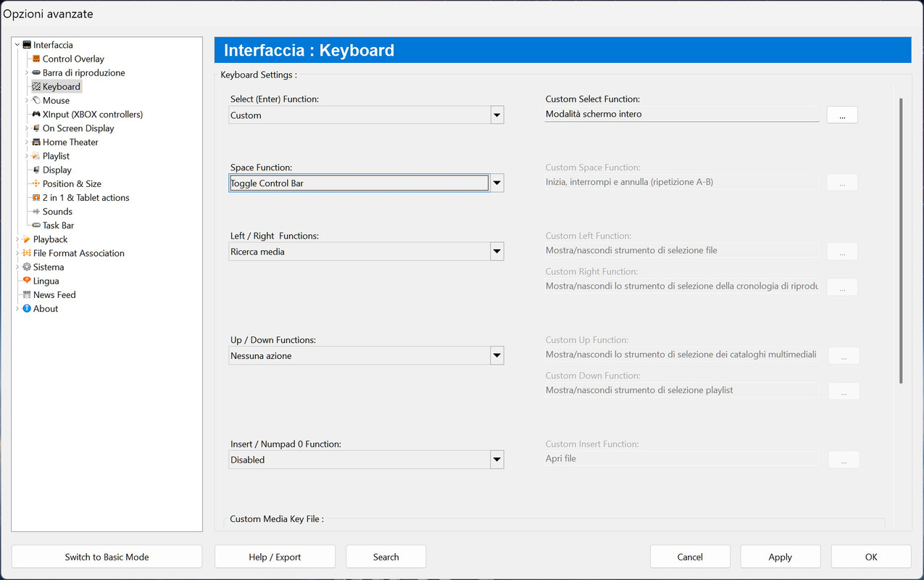Open the Insert / Numpad 0 Function dropdown
This screenshot has width=924, height=580.
pos(496,460)
